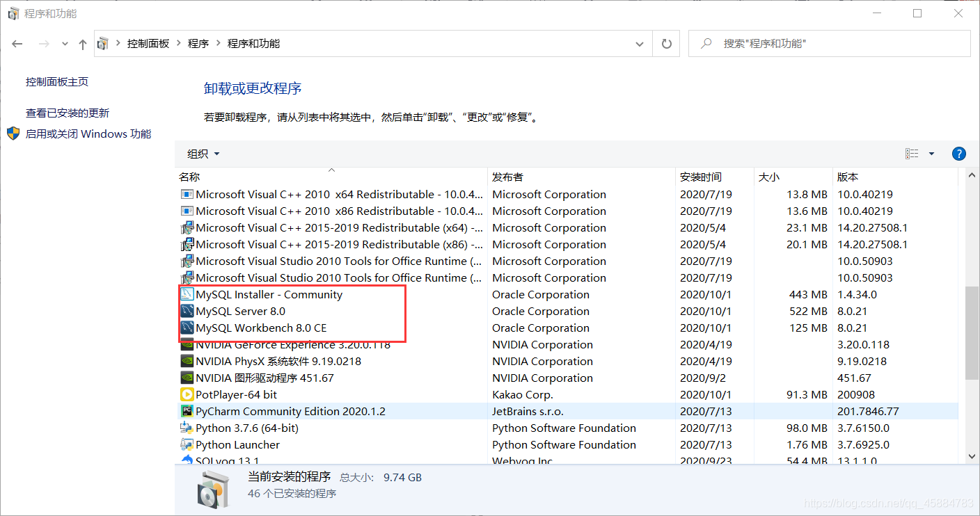Screen dimensions: 980x516
Task: Click the PotPlayer-64 bit icon
Action: point(187,395)
